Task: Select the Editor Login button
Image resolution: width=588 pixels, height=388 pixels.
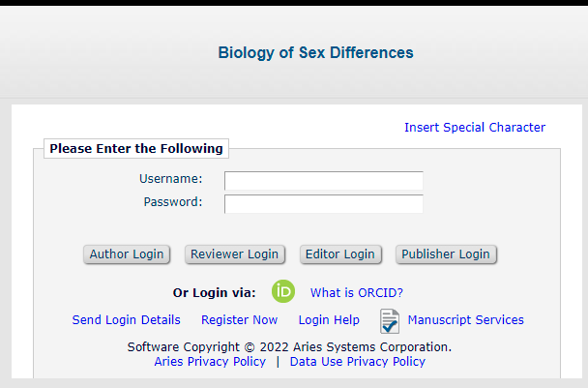Action: (x=339, y=254)
